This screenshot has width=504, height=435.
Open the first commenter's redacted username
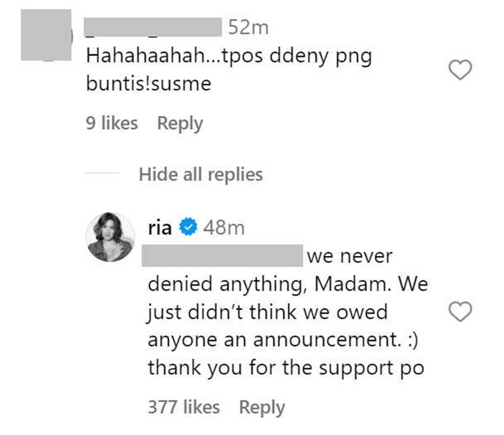[153, 27]
